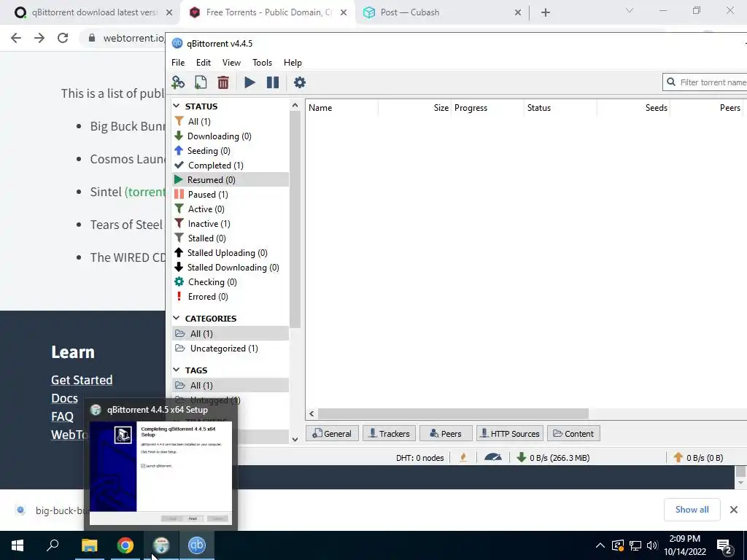
Task: Select the Stalled Uploading (0) filter
Action: (231, 253)
